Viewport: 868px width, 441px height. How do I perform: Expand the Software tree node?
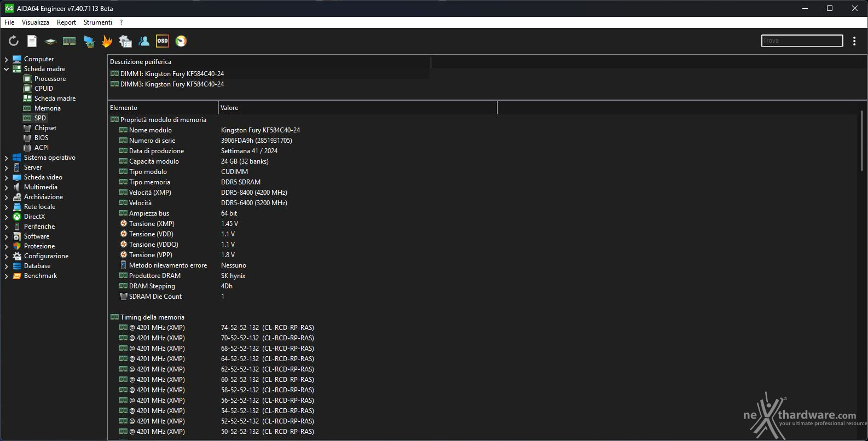(6, 236)
